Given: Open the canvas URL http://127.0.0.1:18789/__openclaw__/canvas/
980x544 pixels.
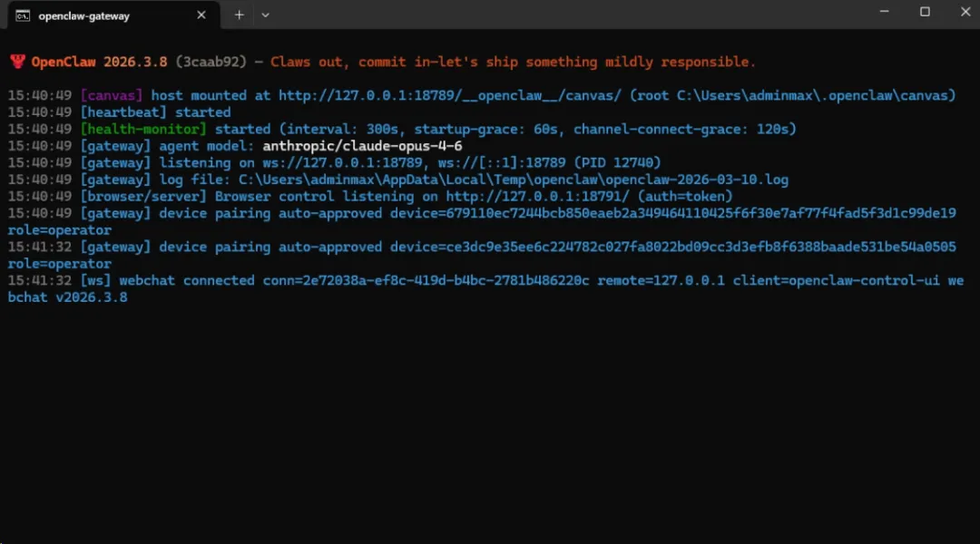Looking at the screenshot, I should (x=450, y=95).
